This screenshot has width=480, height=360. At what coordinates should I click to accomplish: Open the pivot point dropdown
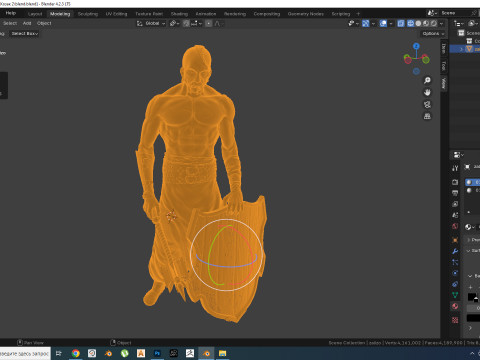coord(174,23)
